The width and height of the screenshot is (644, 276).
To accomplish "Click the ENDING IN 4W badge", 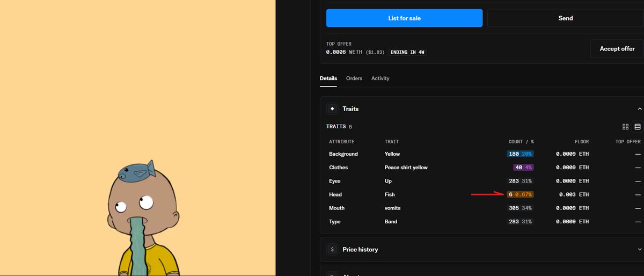I will coord(408,52).
